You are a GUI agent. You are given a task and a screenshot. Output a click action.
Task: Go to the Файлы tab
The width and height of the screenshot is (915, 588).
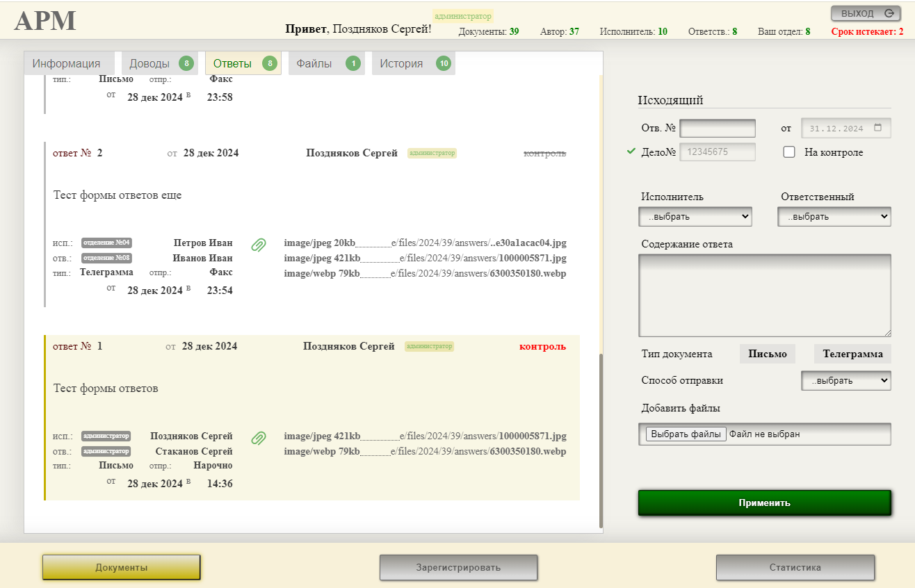tap(327, 63)
